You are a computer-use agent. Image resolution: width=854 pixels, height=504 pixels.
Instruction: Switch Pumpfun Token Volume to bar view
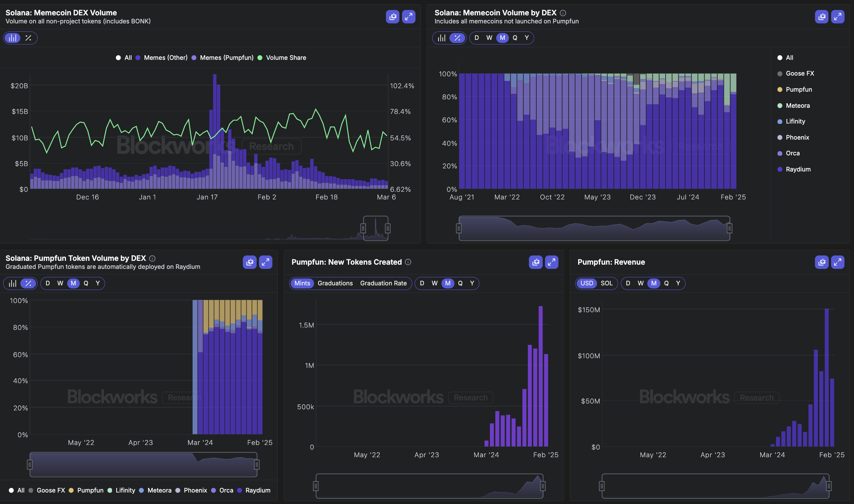point(13,283)
